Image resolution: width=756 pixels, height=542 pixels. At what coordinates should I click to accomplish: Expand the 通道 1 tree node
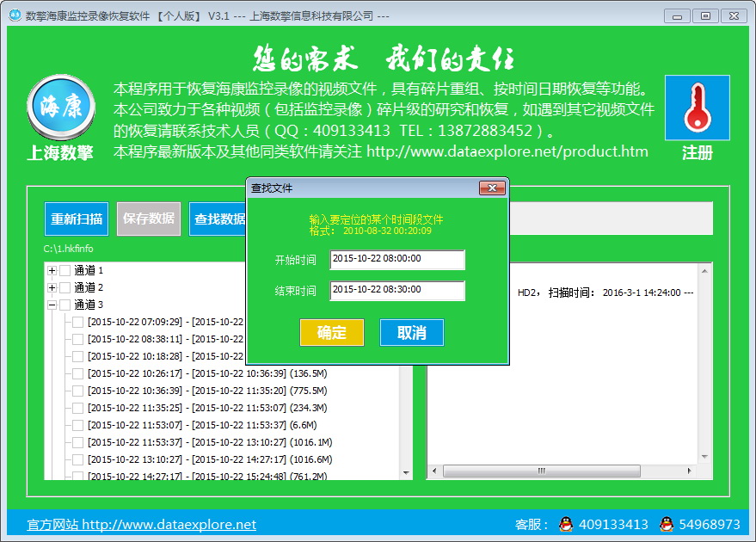52,270
